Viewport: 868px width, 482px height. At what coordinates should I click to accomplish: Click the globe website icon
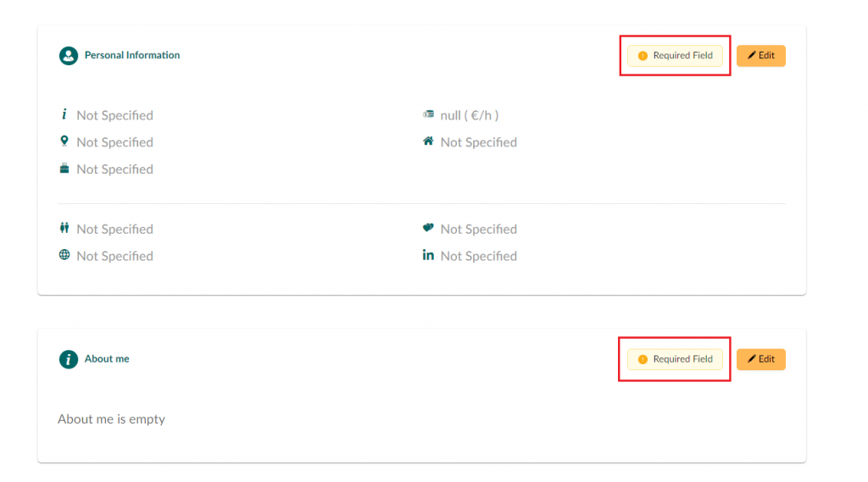pos(64,255)
